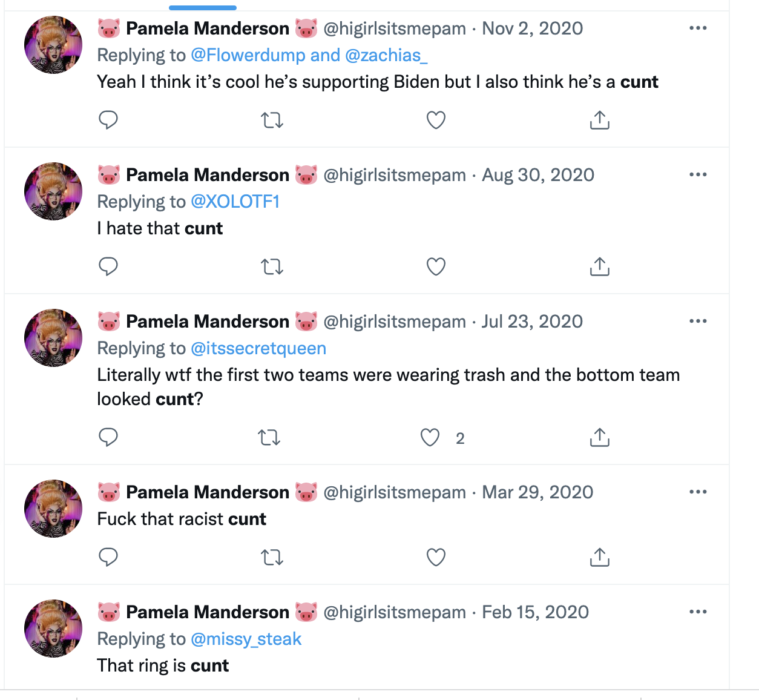Retweet the Aug 30, 2020 tweet
Screen dimensions: 759x700
[272, 266]
